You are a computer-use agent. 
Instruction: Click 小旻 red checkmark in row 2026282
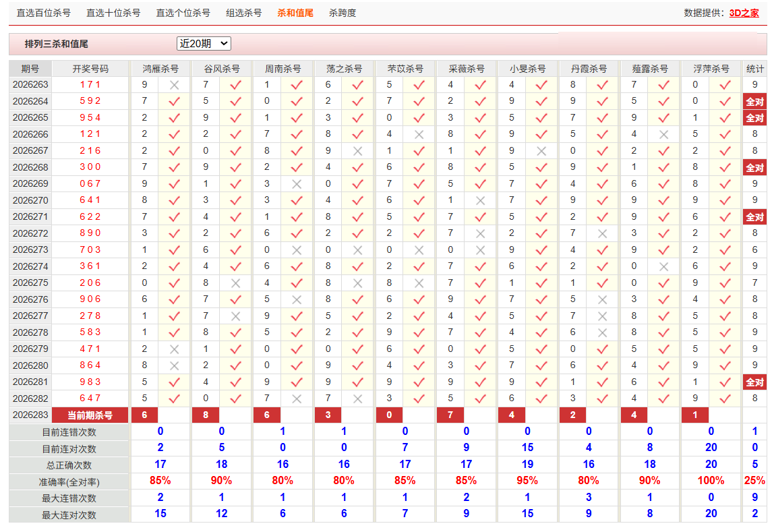(541, 398)
